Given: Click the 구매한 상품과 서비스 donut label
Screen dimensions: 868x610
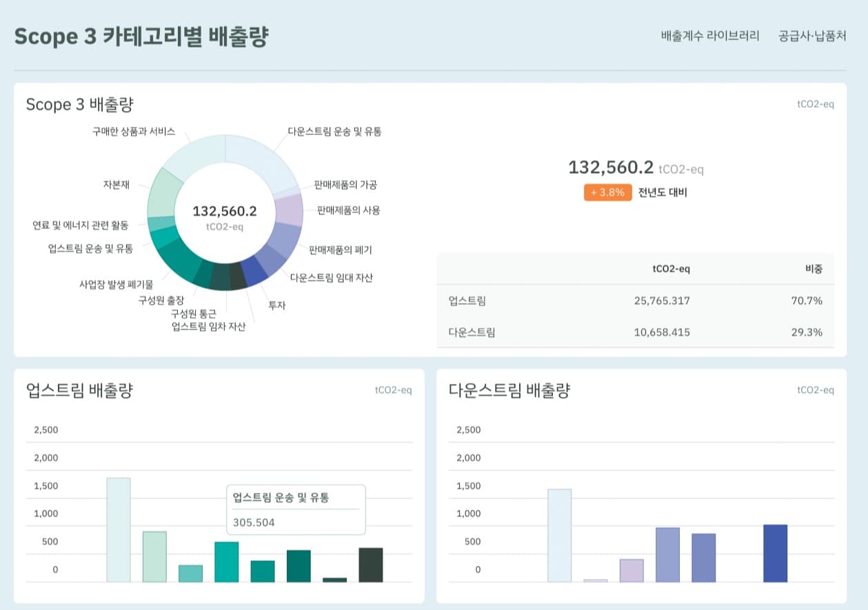Looking at the screenshot, I should point(134,131).
